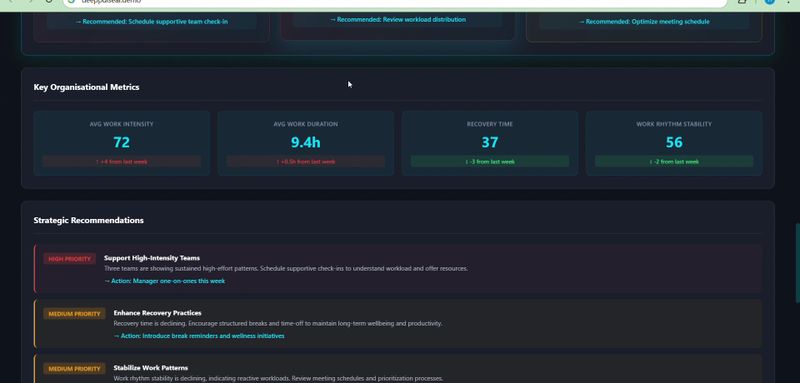800x383 pixels.
Task: Click the '+4 from last week' badge
Action: tap(121, 161)
